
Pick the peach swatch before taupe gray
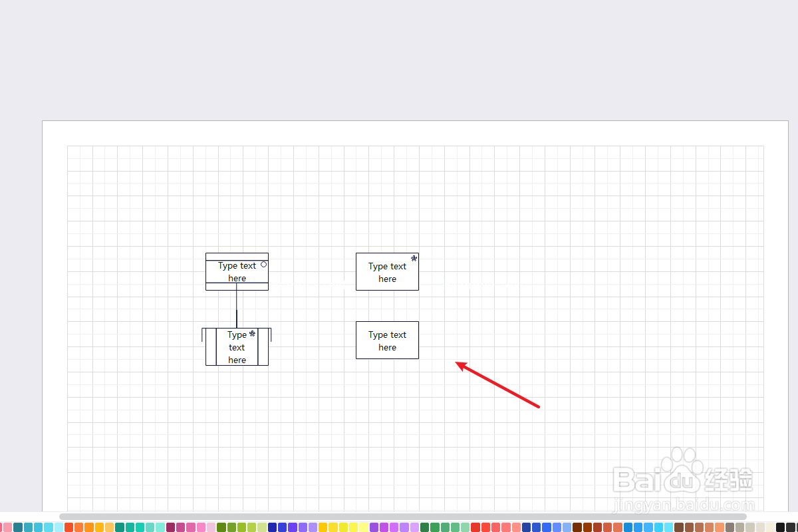[720, 527]
